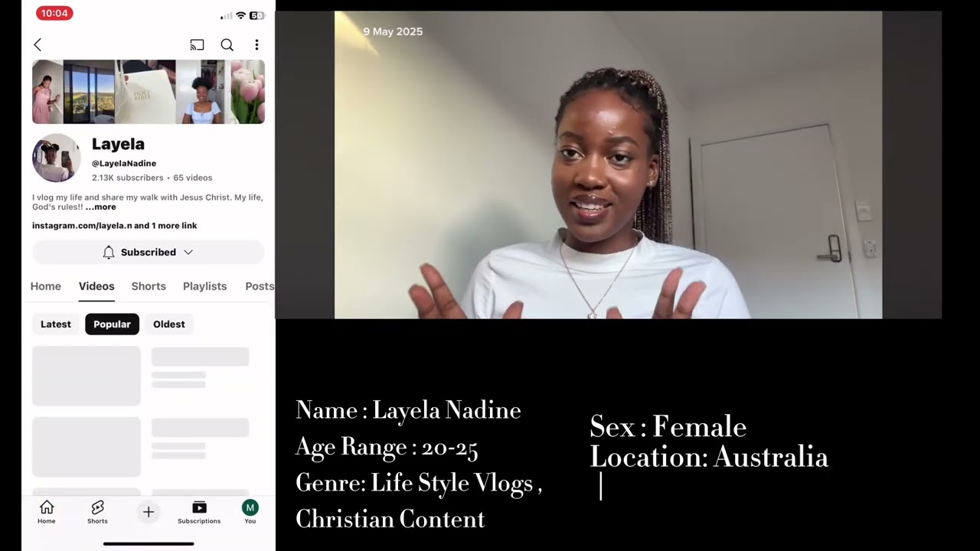Screen dimensions: 980x551
Task: Click the @LayelaNadine handle text
Action: click(x=124, y=163)
